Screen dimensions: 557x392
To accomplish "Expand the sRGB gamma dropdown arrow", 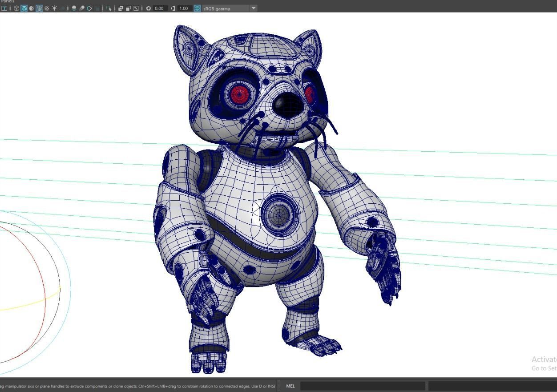I will point(254,8).
